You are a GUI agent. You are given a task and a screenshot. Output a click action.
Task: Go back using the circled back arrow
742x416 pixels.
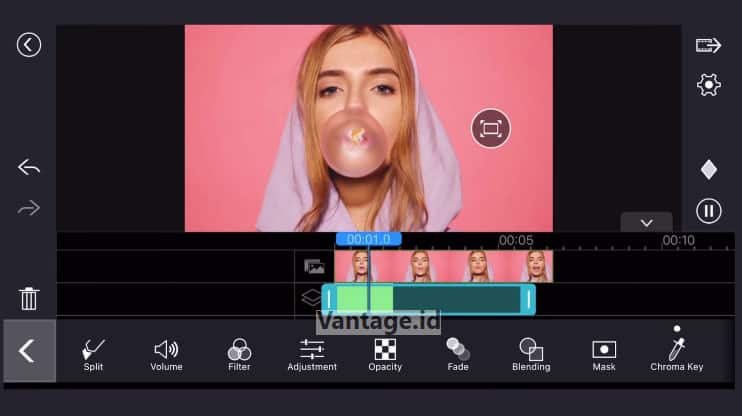coord(29,45)
